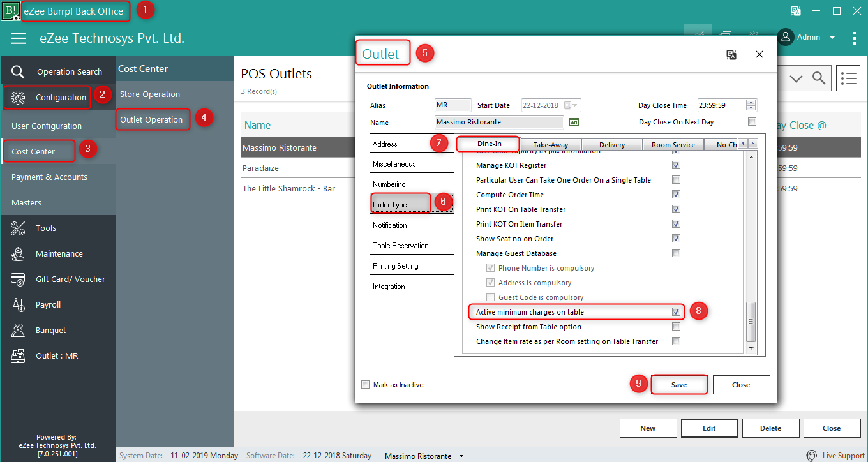Close the Outlet dialog with X
Image resolution: width=868 pixels, height=462 pixels.
click(759, 55)
